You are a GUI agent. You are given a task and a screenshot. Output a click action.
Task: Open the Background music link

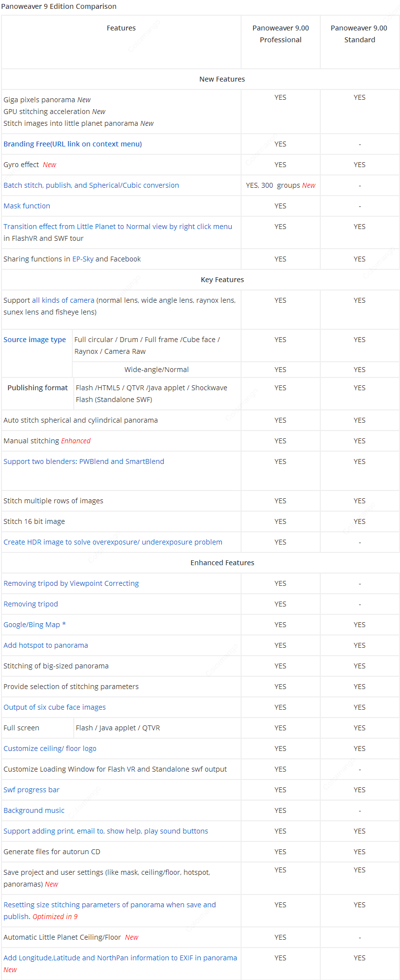pos(34,810)
